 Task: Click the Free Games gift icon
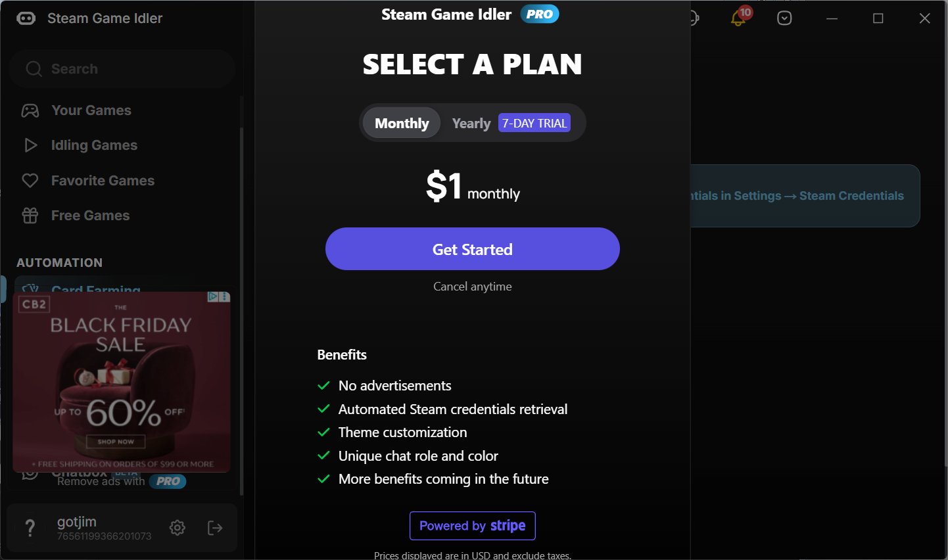pyautogui.click(x=30, y=216)
